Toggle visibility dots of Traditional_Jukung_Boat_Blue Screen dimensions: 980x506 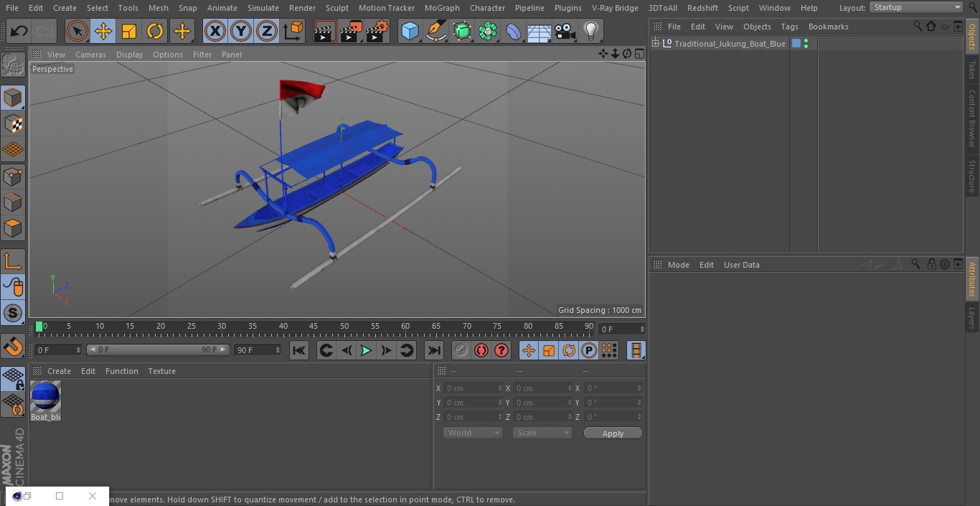(x=806, y=44)
